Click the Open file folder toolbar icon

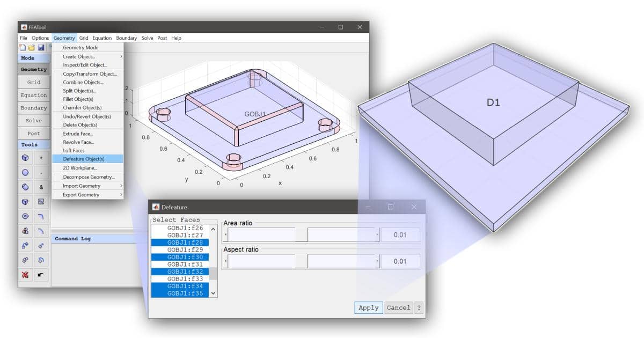[32, 48]
